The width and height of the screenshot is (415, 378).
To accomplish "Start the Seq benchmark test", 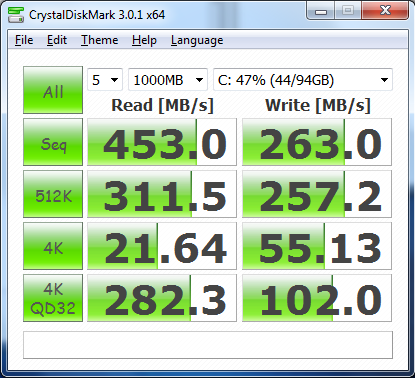I will coord(53,142).
